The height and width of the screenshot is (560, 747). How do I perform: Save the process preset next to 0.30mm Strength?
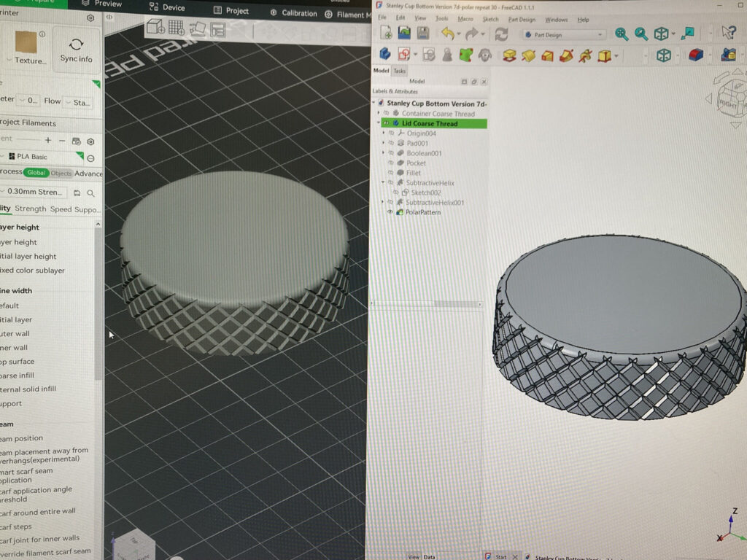[77, 192]
